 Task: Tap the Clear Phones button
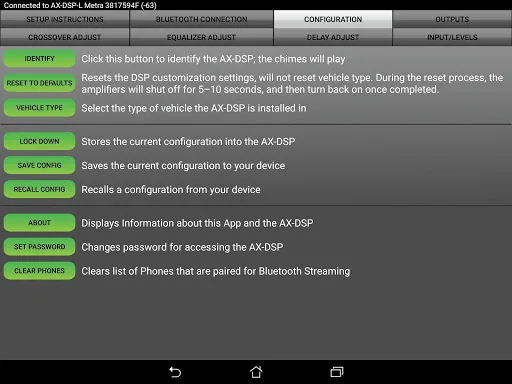[39, 271]
